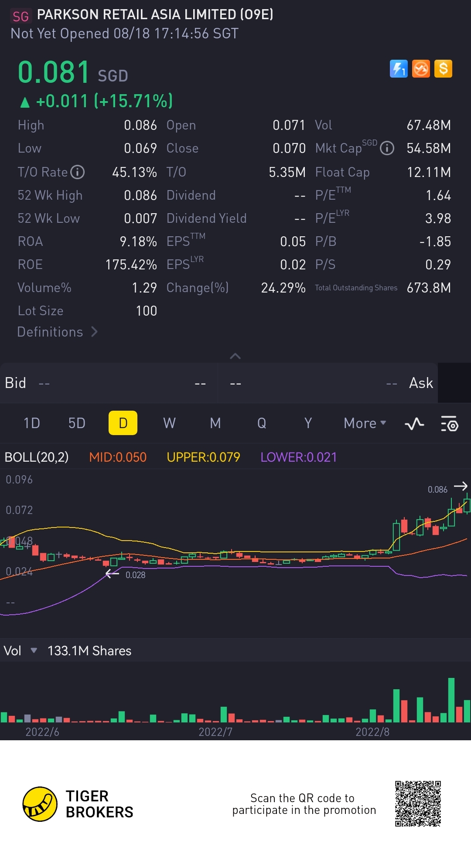This screenshot has width=471, height=868.
Task: Tap the ROA value 9.18%
Action: pyautogui.click(x=138, y=242)
